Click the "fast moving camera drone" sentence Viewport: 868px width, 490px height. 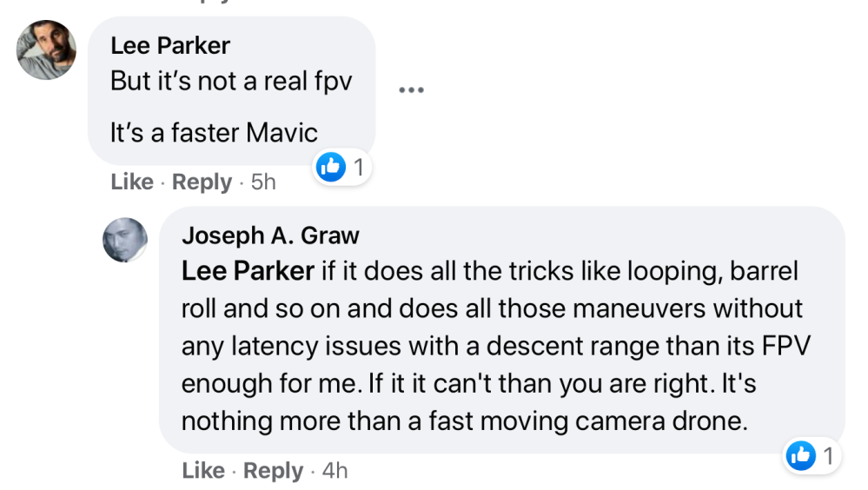tap(464, 420)
